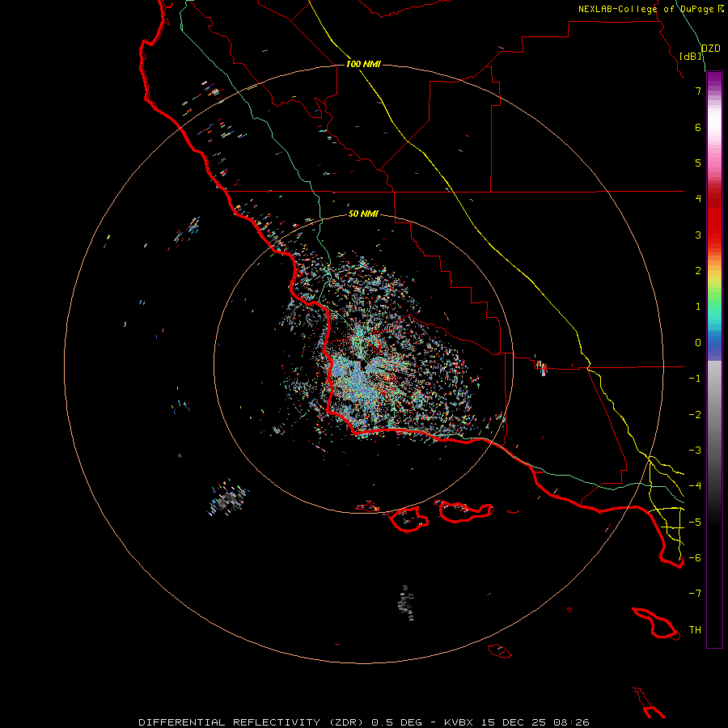Click the (ZDR) text in caption
This screenshot has height=728, width=728.
pos(348,722)
